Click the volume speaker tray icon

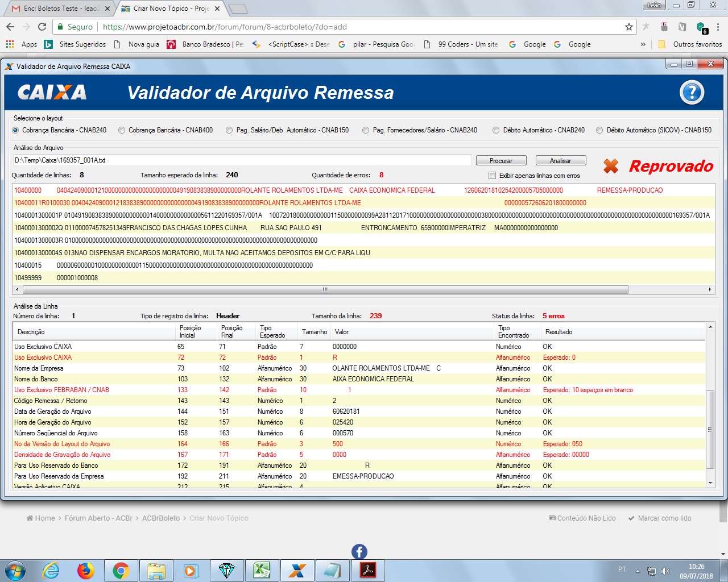[x=665, y=571]
